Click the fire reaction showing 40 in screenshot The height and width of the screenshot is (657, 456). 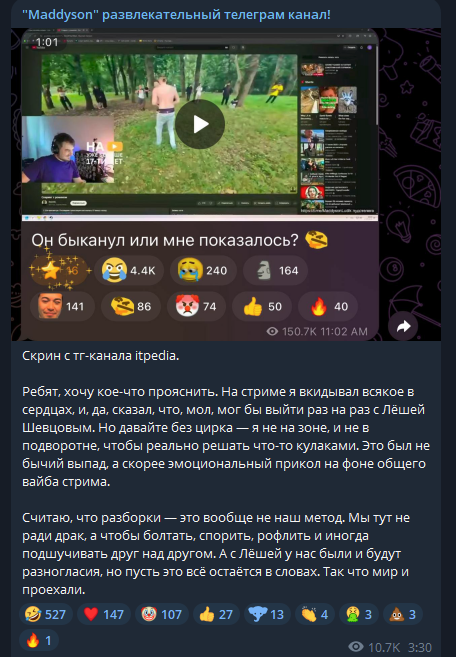pyautogui.click(x=329, y=306)
